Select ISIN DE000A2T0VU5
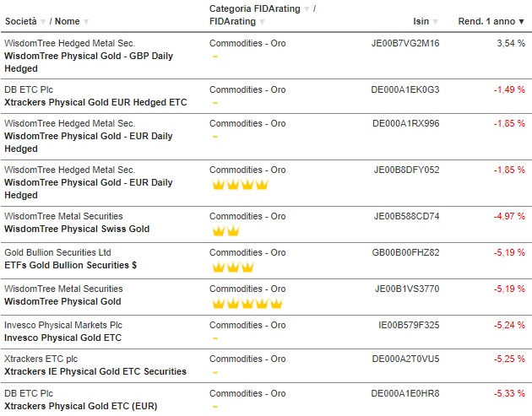 405,359
